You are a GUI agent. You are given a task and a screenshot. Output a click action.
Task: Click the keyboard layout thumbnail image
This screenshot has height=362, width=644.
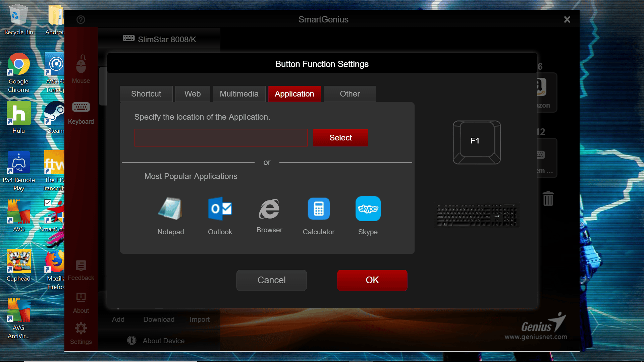coord(477,215)
